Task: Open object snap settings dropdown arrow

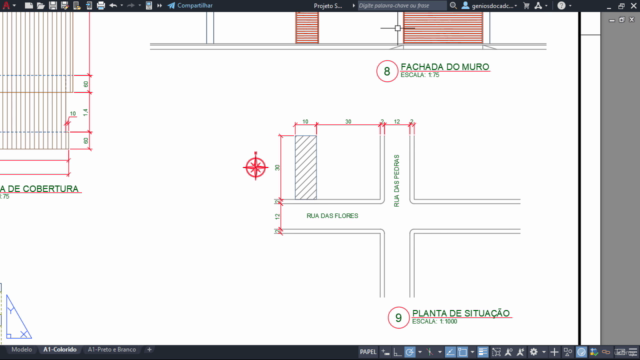Action: 472,352
